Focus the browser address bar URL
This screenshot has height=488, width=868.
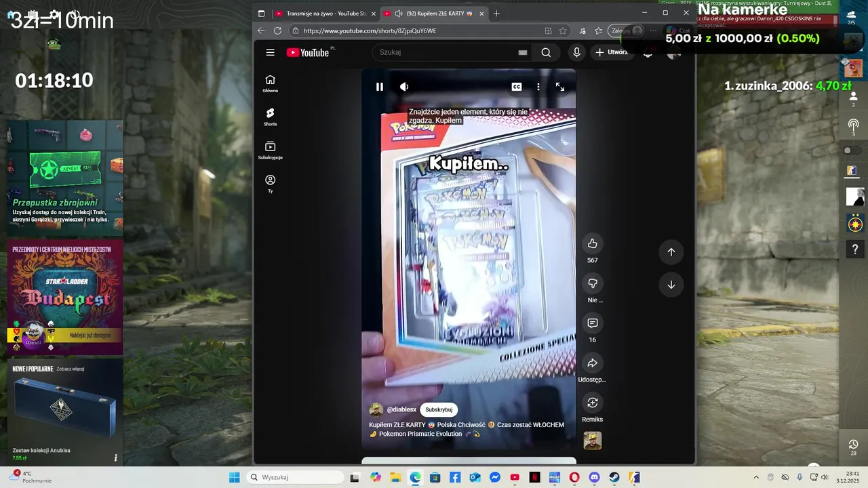[x=370, y=30]
